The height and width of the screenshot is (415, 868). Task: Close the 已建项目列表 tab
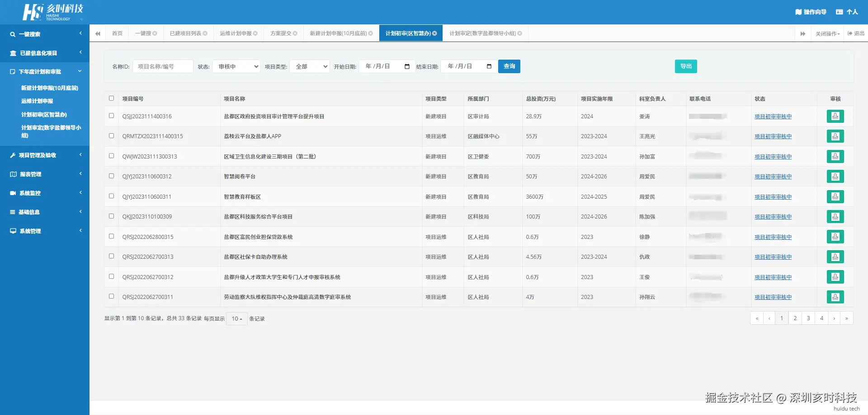point(205,33)
